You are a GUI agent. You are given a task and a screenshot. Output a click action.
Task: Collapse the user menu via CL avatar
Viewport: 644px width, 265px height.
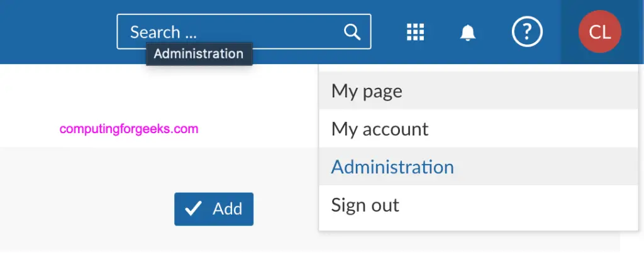tap(599, 31)
